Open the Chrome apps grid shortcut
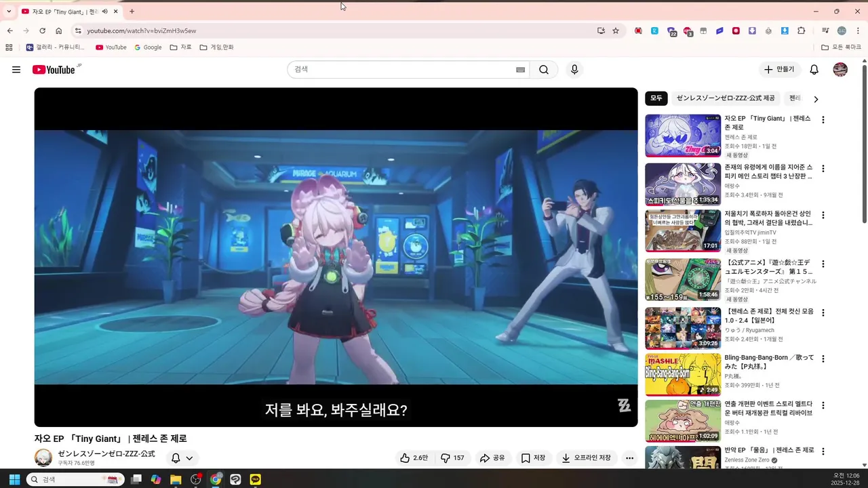 (9, 47)
